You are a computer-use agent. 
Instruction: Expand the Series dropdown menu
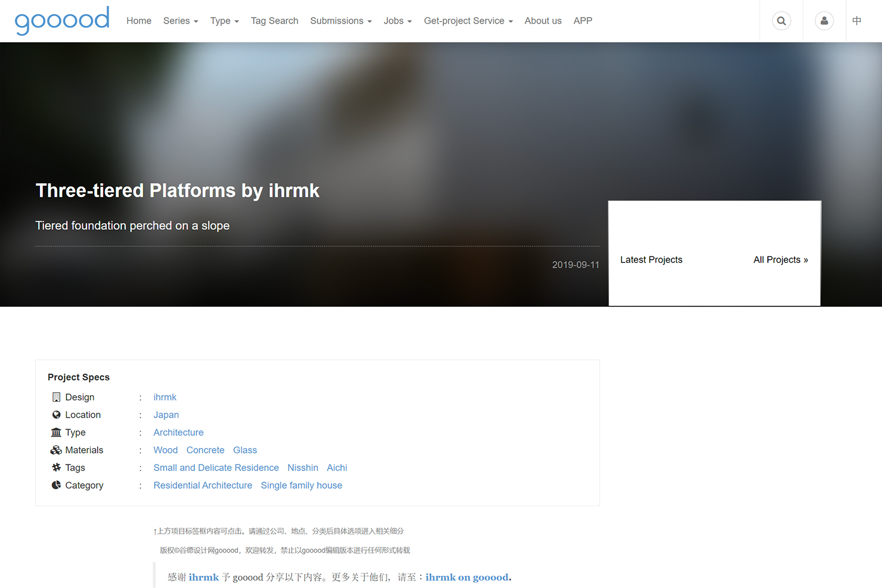point(181,21)
